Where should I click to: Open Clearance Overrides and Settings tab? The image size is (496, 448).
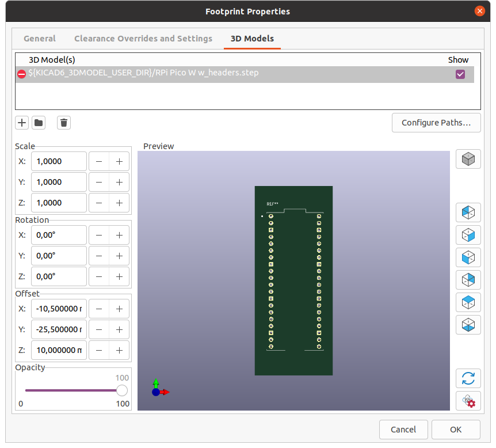coord(143,39)
